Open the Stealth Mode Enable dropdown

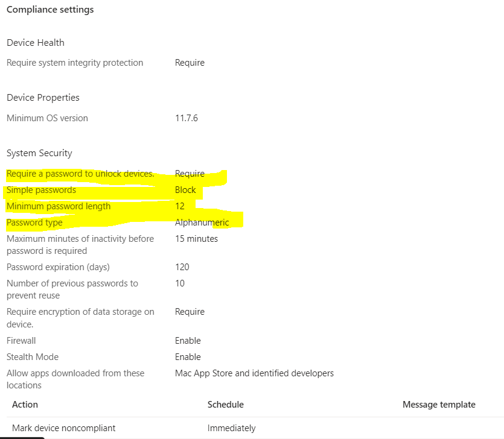click(188, 356)
